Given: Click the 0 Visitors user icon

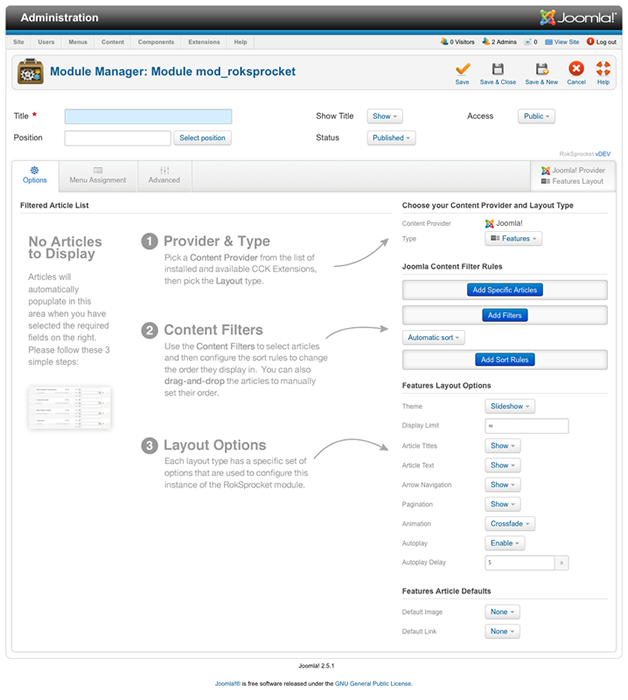Looking at the screenshot, I should [444, 42].
